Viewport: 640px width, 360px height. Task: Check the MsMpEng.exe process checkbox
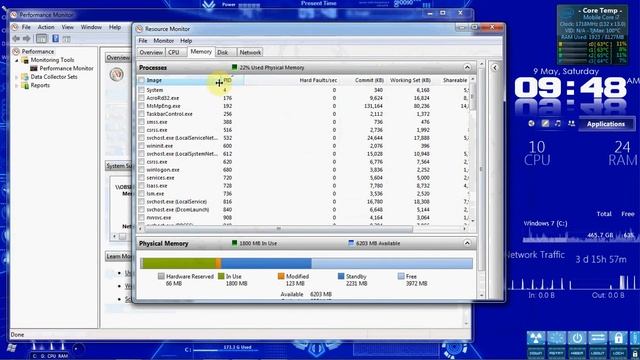[142, 106]
